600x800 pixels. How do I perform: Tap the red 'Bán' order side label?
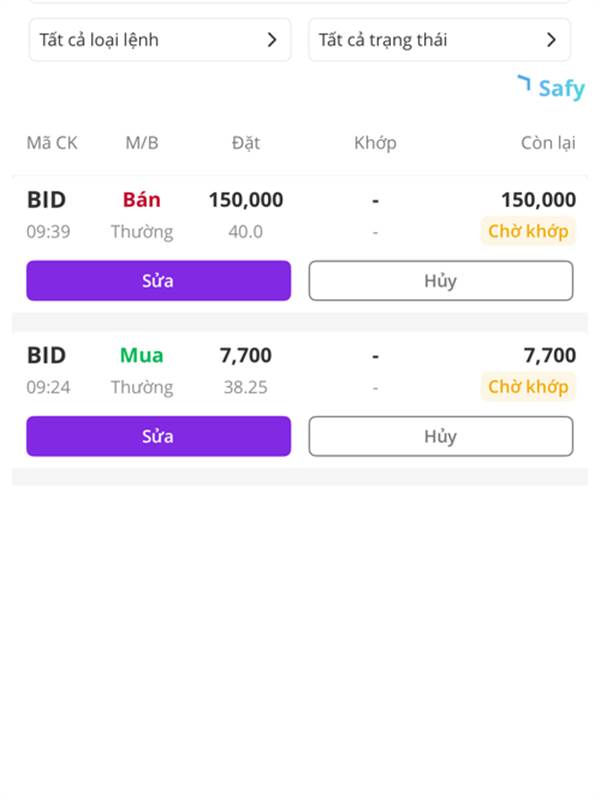tap(142, 199)
